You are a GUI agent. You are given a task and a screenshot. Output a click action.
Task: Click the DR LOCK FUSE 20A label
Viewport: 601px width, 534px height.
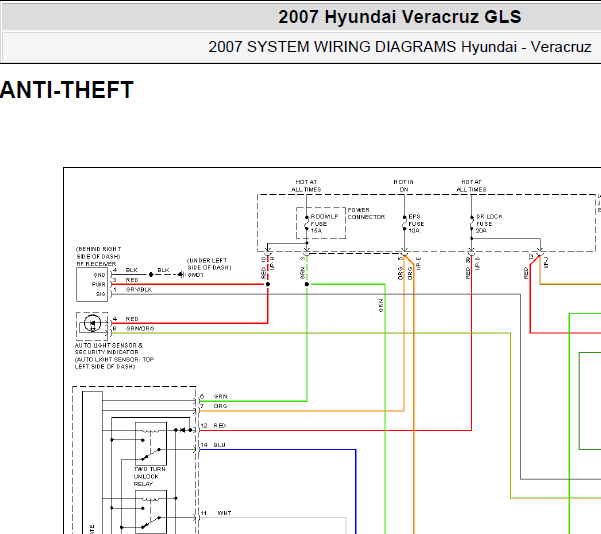pos(489,223)
